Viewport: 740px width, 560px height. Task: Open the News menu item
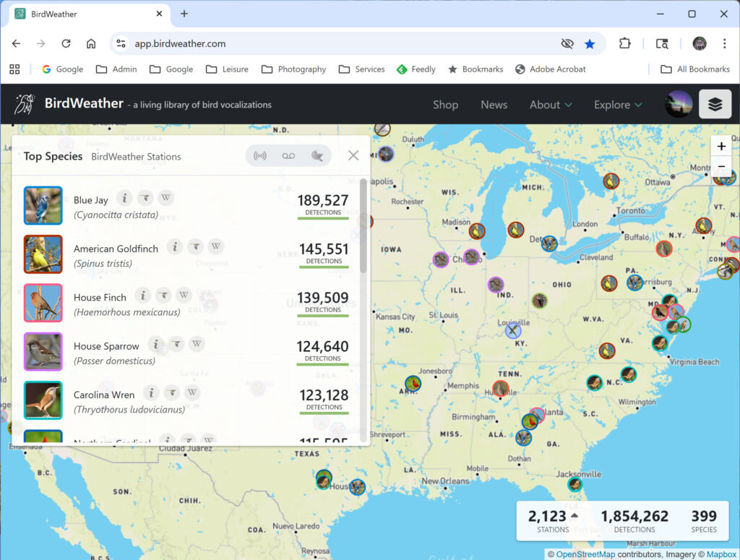click(x=494, y=105)
